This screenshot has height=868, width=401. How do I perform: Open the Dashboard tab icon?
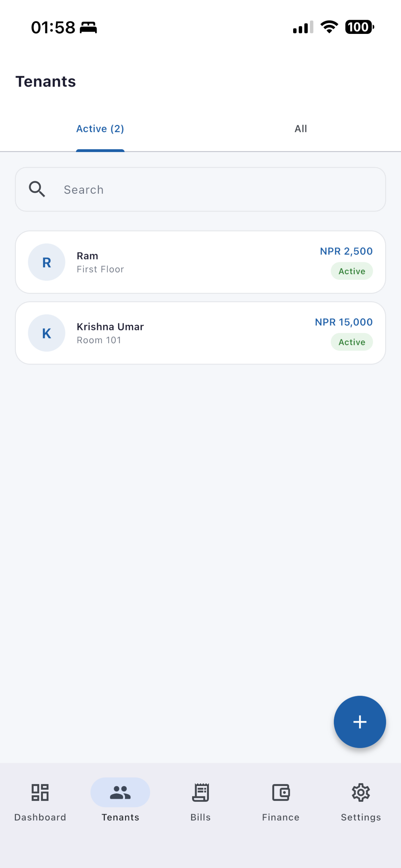[40, 792]
